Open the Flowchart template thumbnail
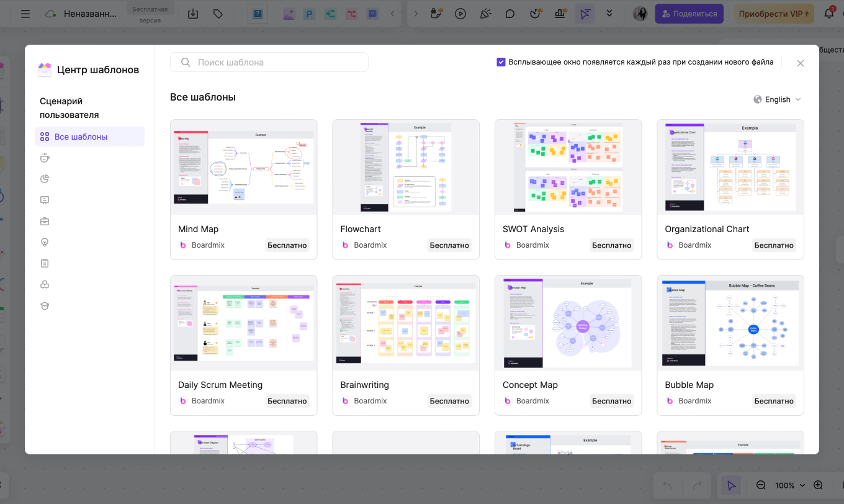The width and height of the screenshot is (844, 504). point(406,167)
